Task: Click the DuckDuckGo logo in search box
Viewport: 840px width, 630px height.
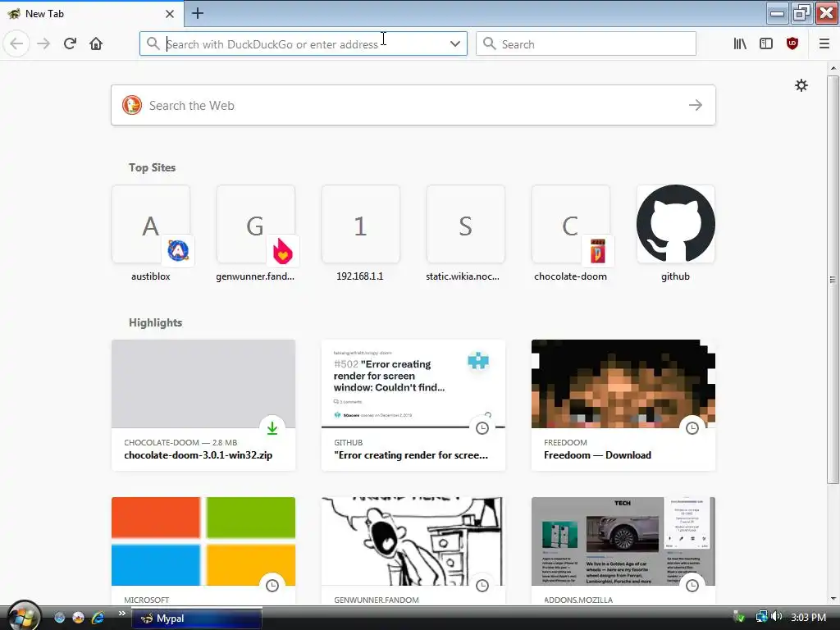Action: pyautogui.click(x=132, y=105)
